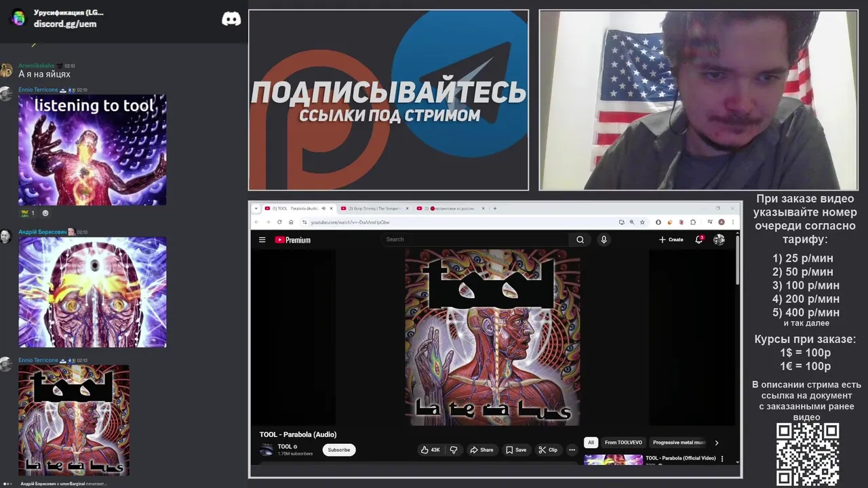
Task: Click the YouTube page vertical scrollbar
Action: click(738, 260)
